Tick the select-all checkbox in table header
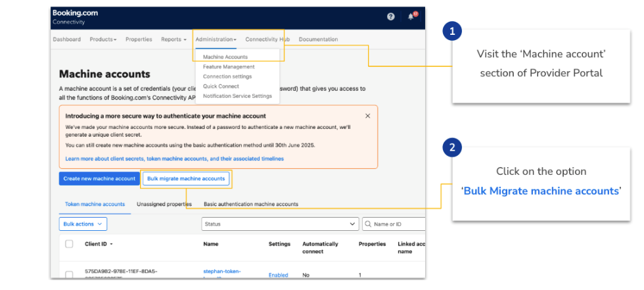The height and width of the screenshot is (290, 644). (69, 244)
